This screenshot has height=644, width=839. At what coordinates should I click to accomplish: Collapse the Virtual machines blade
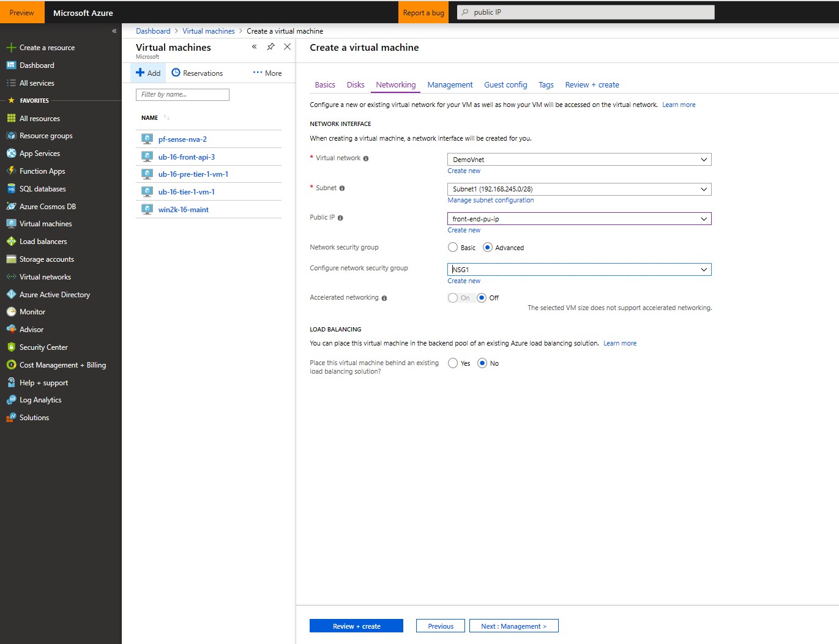[254, 46]
